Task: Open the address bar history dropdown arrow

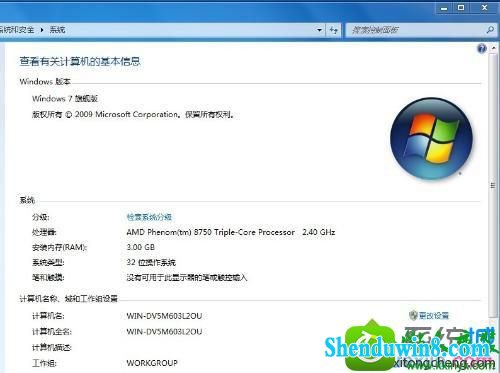Action: pyautogui.click(x=319, y=30)
